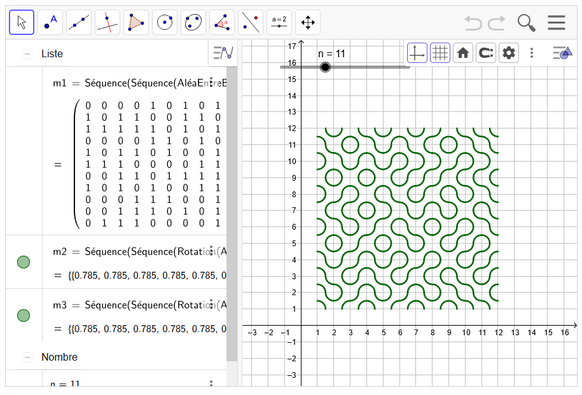Image resolution: width=582 pixels, height=395 pixels.
Task: Select the Polygon tool
Action: pyautogui.click(x=136, y=22)
